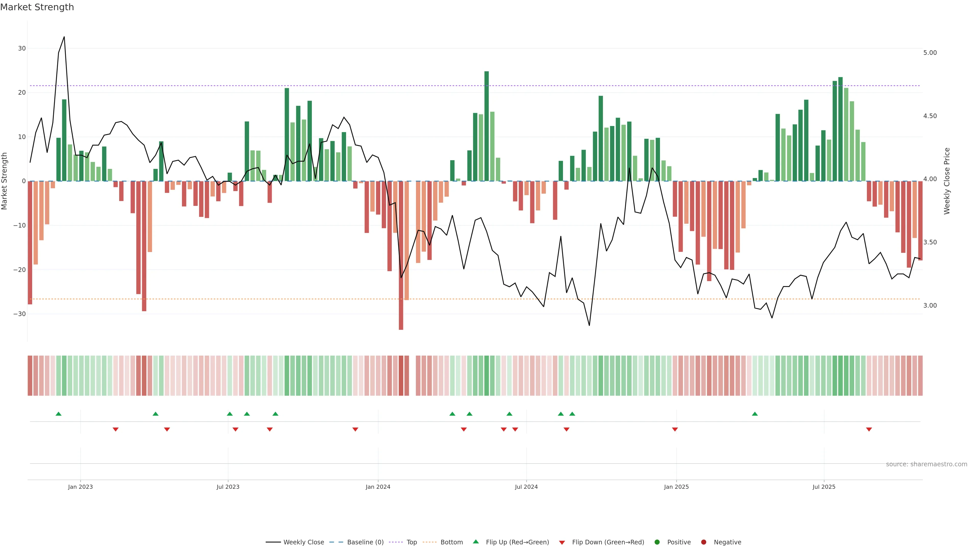This screenshot has width=980, height=551.
Task: Click the green Positive legend dot
Action: point(657,542)
